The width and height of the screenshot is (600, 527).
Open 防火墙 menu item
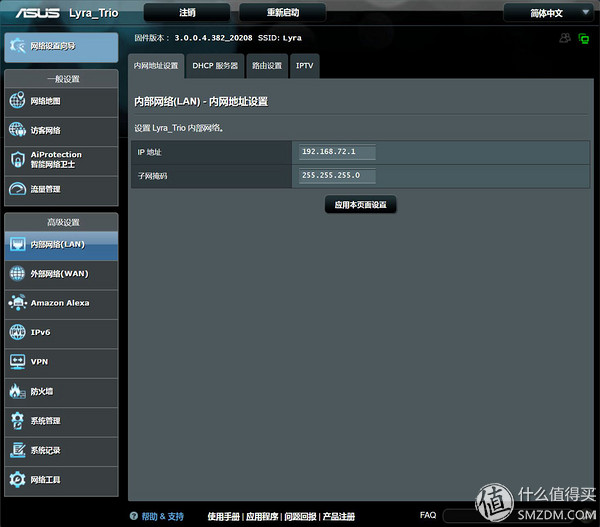pos(61,392)
